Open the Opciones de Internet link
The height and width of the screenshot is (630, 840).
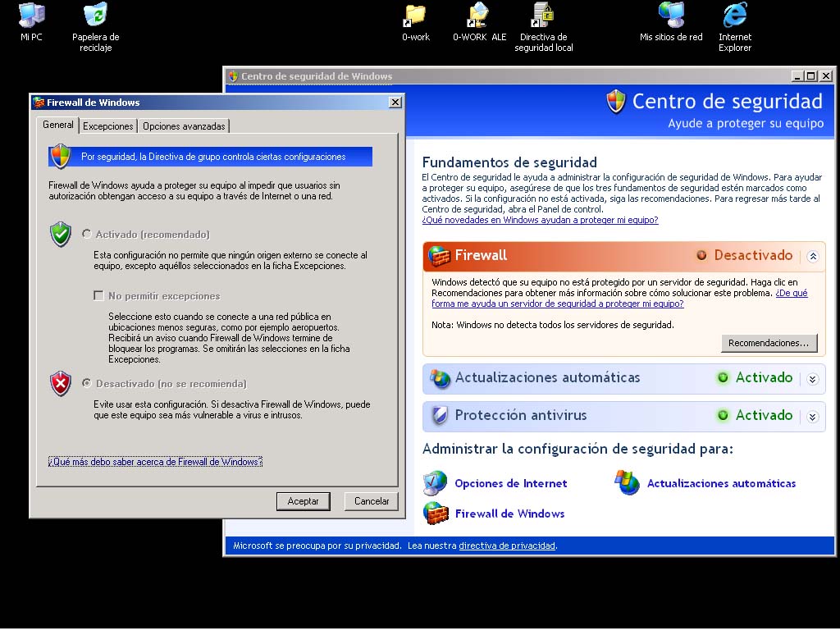coord(510,484)
